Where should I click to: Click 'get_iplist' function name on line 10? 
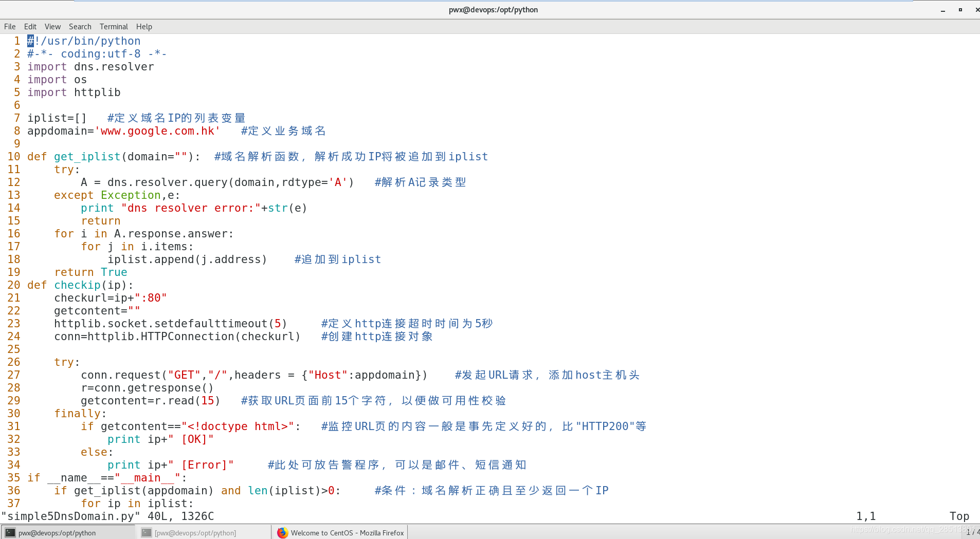click(x=87, y=157)
